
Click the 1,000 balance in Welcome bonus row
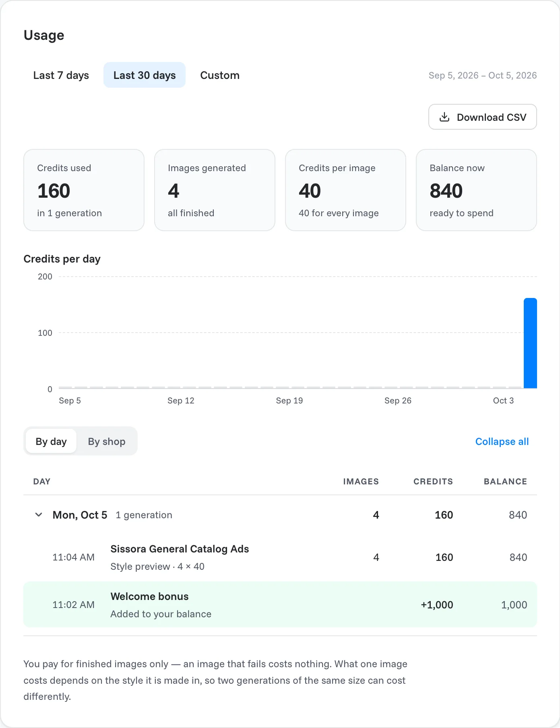514,605
